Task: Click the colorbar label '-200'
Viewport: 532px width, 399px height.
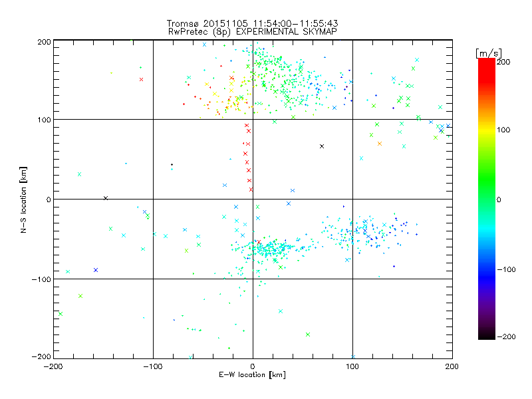Action: [506, 336]
